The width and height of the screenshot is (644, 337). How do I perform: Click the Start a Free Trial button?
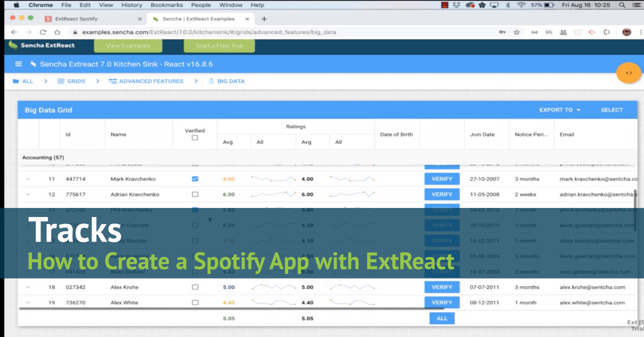click(219, 46)
